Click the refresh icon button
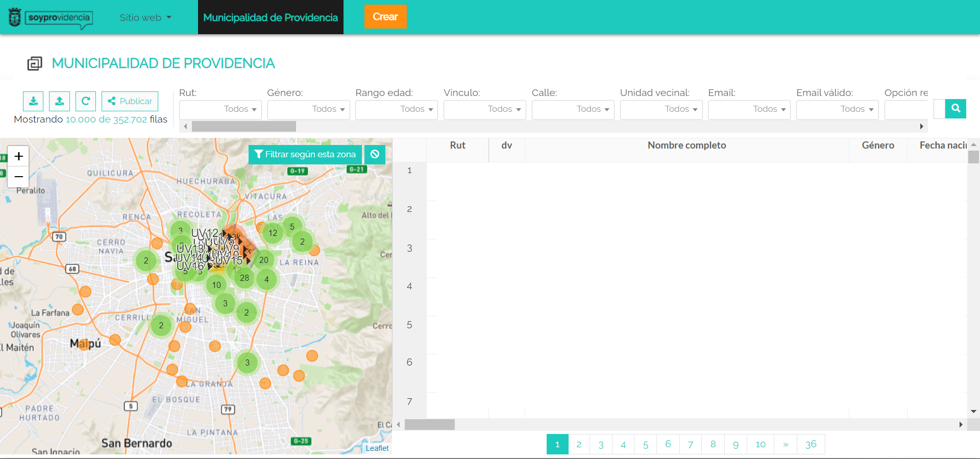This screenshot has height=459, width=980. pos(86,101)
